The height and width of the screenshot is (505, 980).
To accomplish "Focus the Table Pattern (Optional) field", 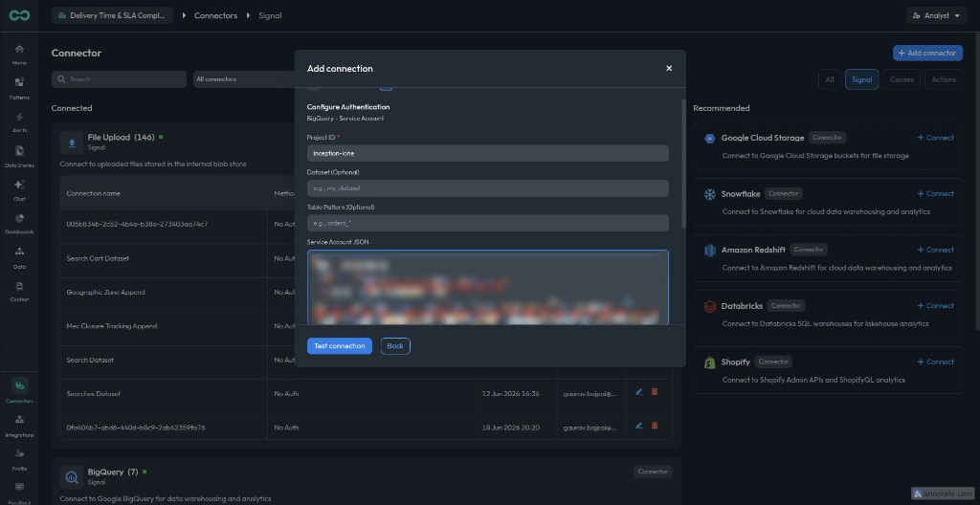I will click(x=487, y=223).
